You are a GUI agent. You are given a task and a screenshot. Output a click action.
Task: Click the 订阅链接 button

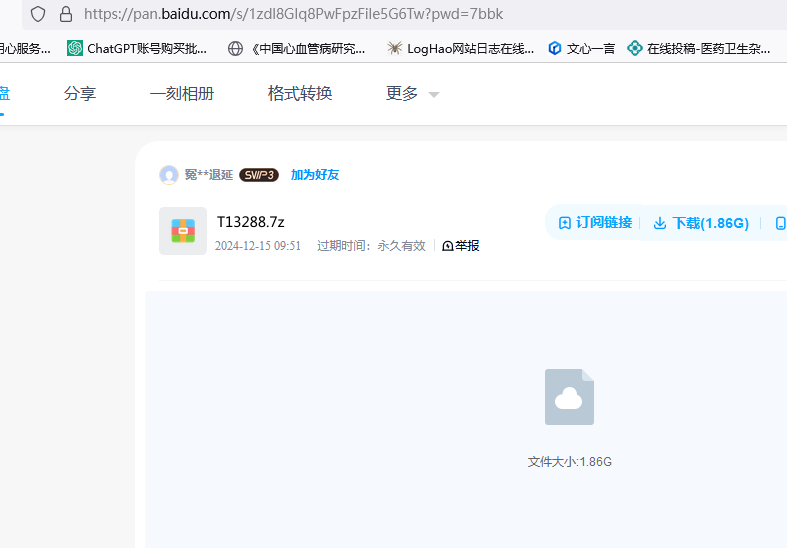point(595,223)
